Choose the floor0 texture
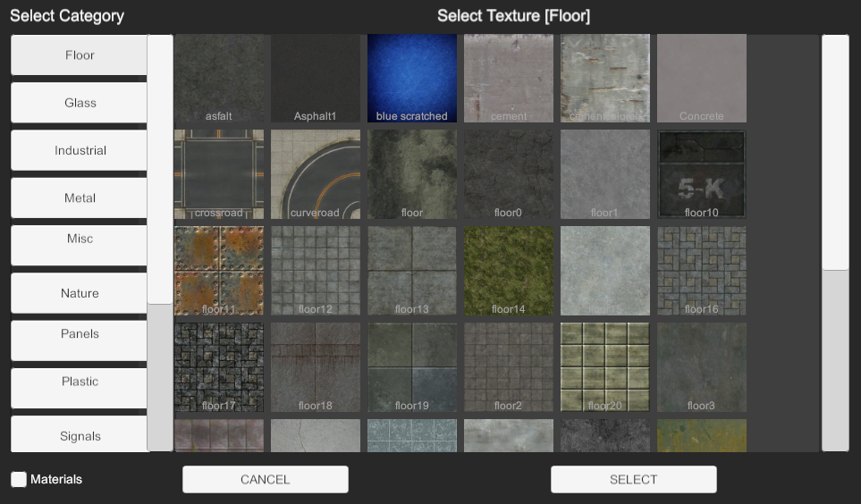 point(509,174)
